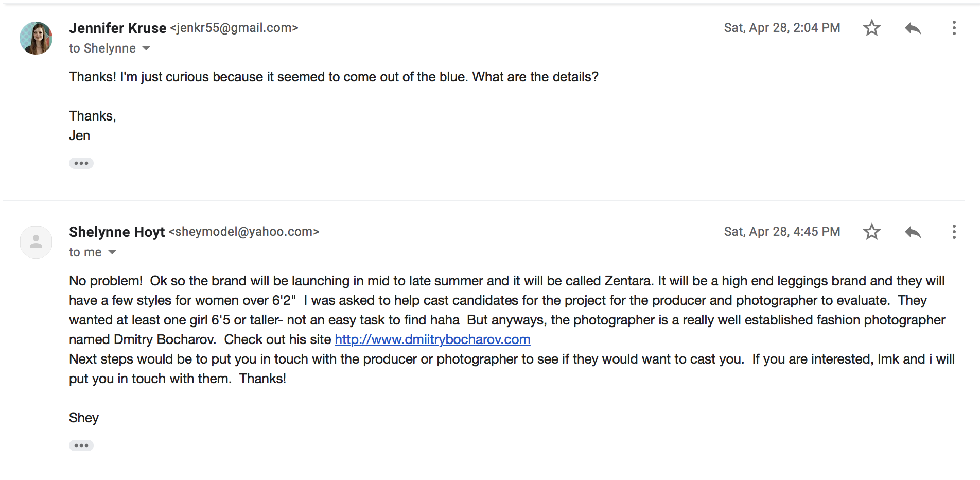Click sender name Jennifer Kruse
980x480 pixels.
[118, 28]
